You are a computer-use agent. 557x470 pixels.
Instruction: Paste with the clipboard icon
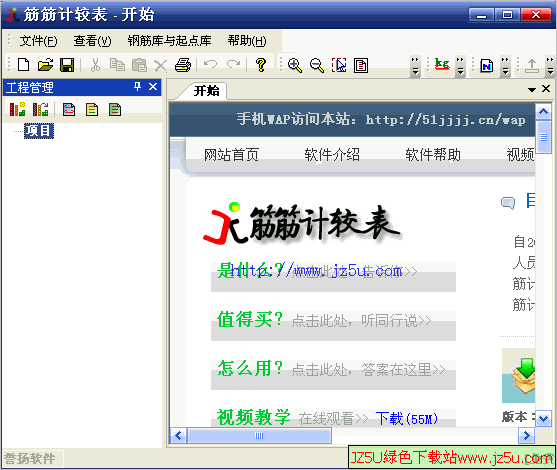click(139, 65)
